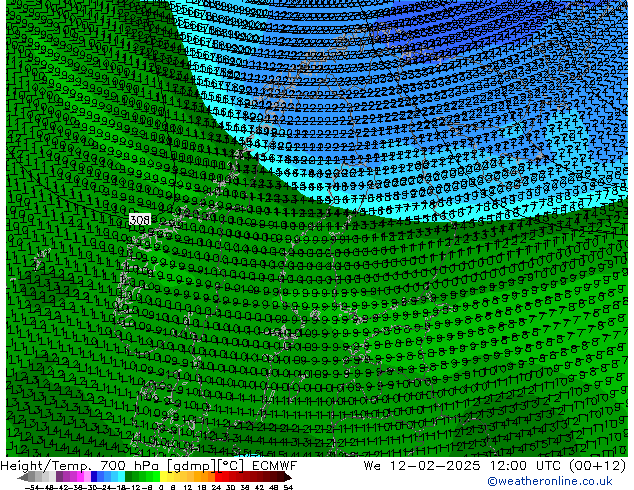Click the weatheronline.co.uk copyright link

pos(549,481)
